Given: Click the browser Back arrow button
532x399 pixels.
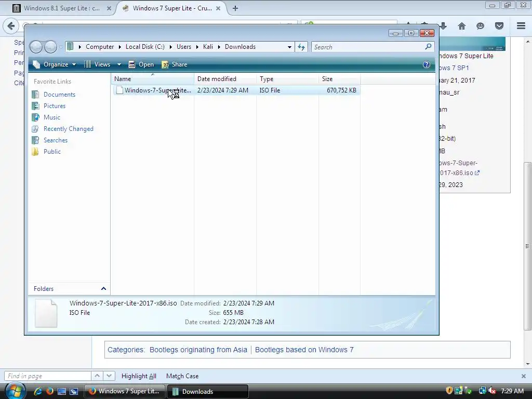Looking at the screenshot, I should point(11,26).
